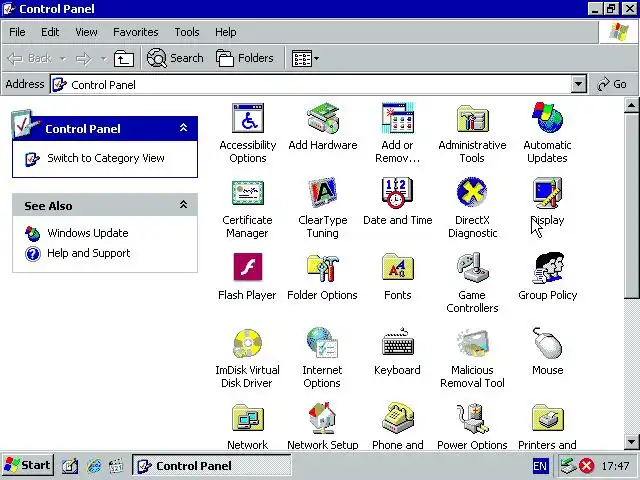
Task: Select the Keyboard settings icon
Action: click(x=398, y=343)
